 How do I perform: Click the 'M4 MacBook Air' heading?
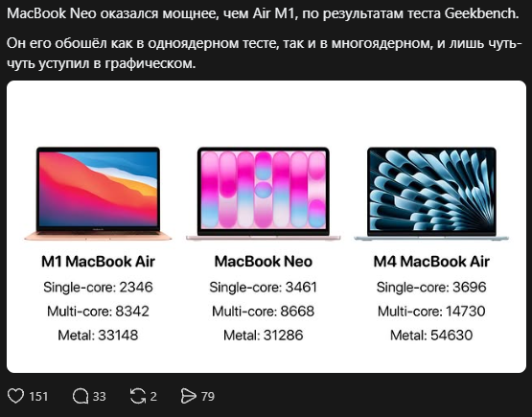pos(431,262)
